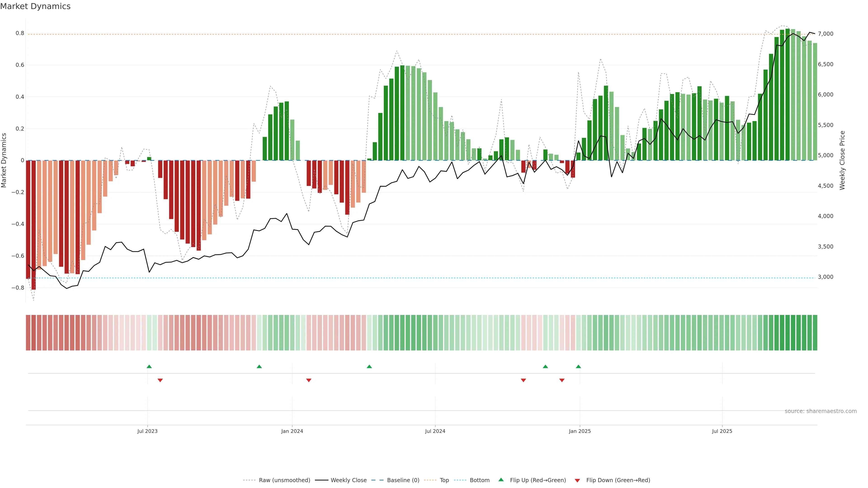Click the Market Dynamics chart title
Image resolution: width=868 pixels, height=488 pixels.
point(35,6)
